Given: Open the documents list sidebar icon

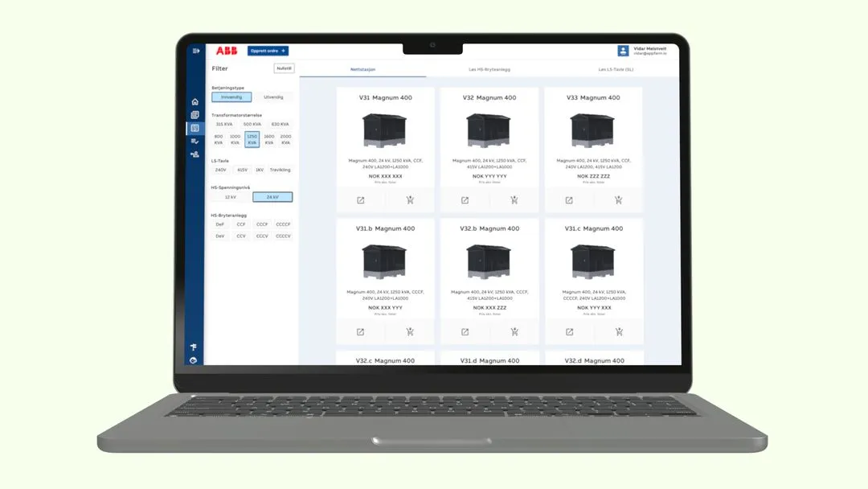Looking at the screenshot, I should pos(194,115).
